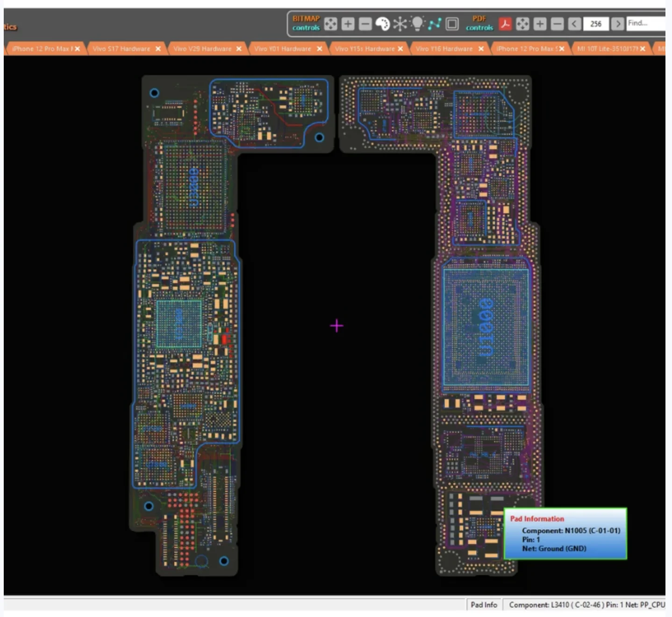Close the Vivo V29 Hardware tab
672x617 pixels.
click(x=239, y=49)
